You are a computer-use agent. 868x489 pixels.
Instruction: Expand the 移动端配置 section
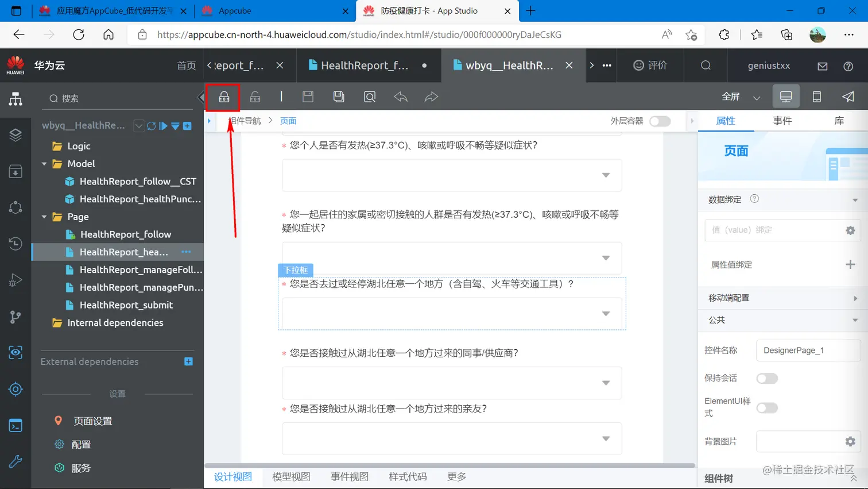click(855, 298)
